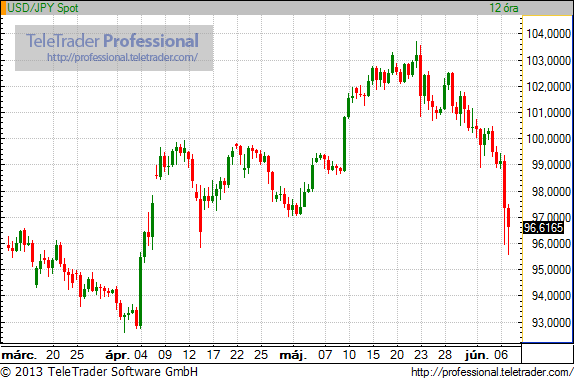Viewport: 574px width, 381px height.
Task: Click the 99,0000 price axis label
Action: pos(551,165)
